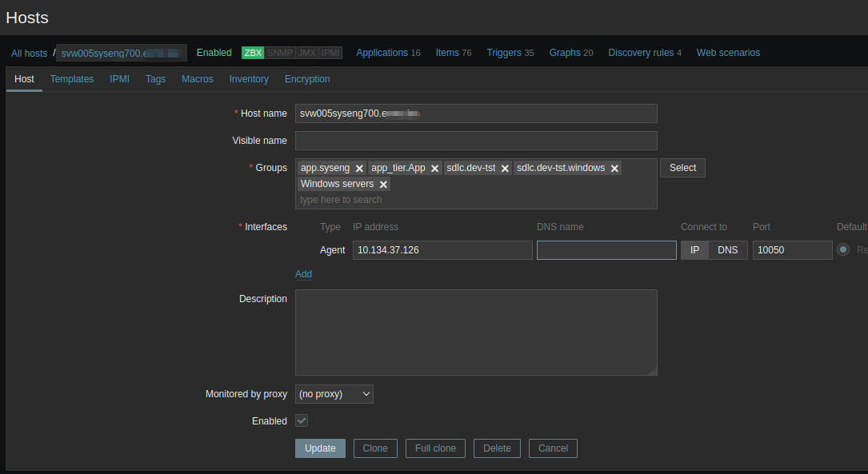Switch Connect to option to DNS
The image size is (868, 474).
[727, 250]
